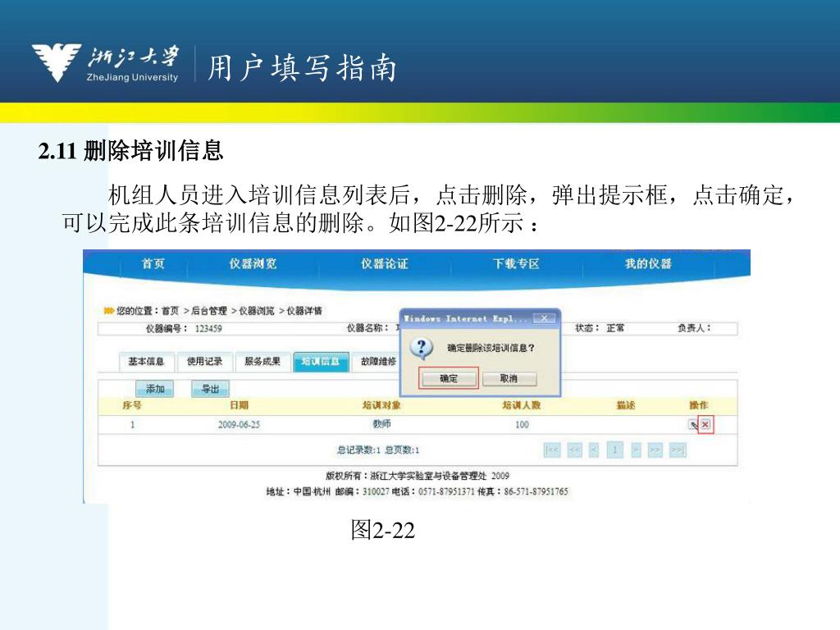
Task: Cancel deletion with 取消 button
Action: coord(509,379)
